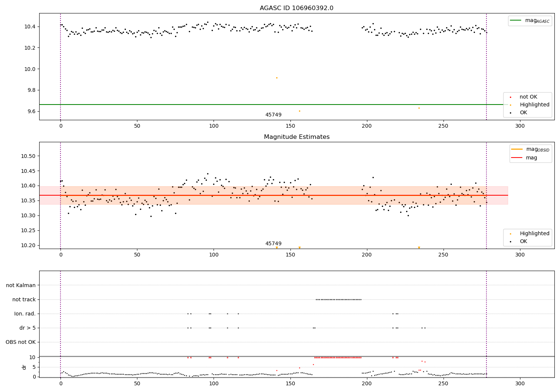Viewport: 560px width, 392px height.
Task: Click y-axis tick '10.2' in top plot
Action: point(30,48)
